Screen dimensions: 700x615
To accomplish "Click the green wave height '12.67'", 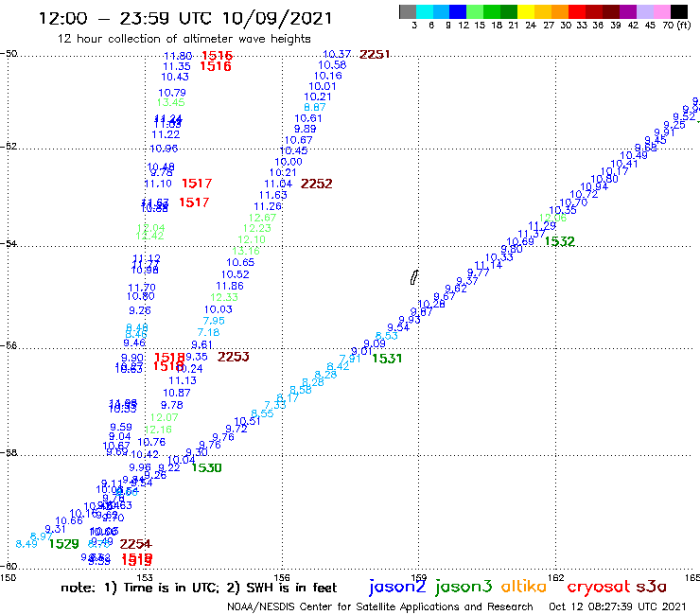I will 263,218.
